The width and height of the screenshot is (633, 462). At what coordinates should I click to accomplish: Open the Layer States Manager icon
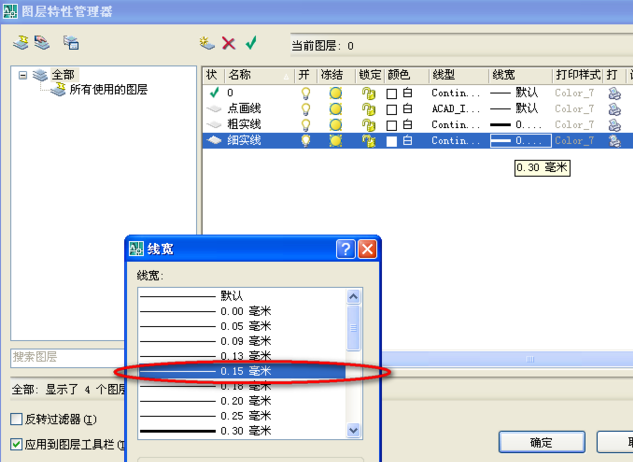[x=71, y=43]
